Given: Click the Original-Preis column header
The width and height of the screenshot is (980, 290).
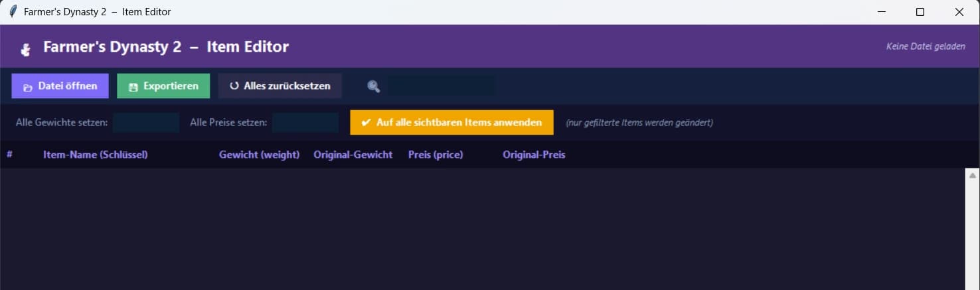Looking at the screenshot, I should (x=534, y=155).
